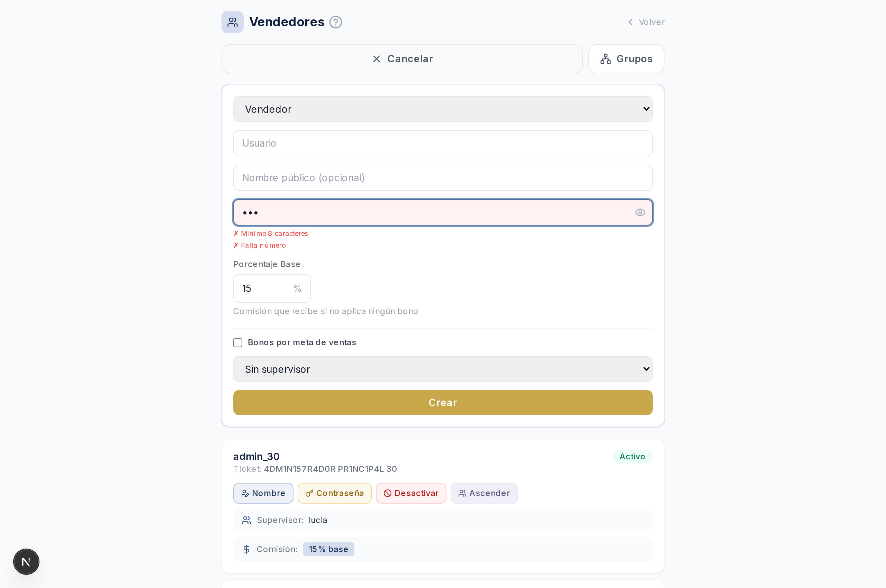Click the Crear button
This screenshot has width=886, height=588.
442,402
